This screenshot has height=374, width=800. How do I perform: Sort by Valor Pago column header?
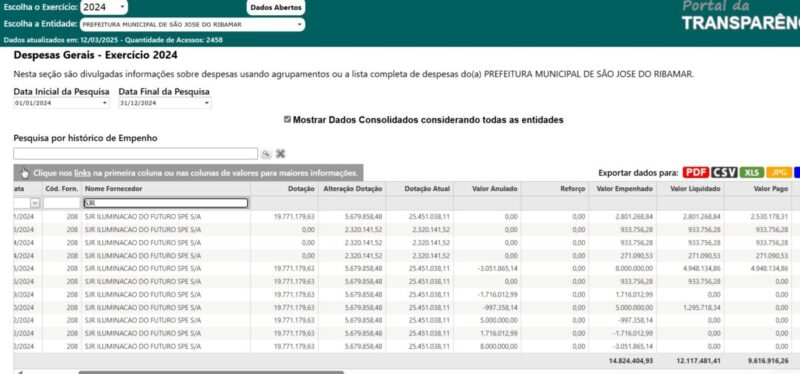pyautogui.click(x=771, y=189)
